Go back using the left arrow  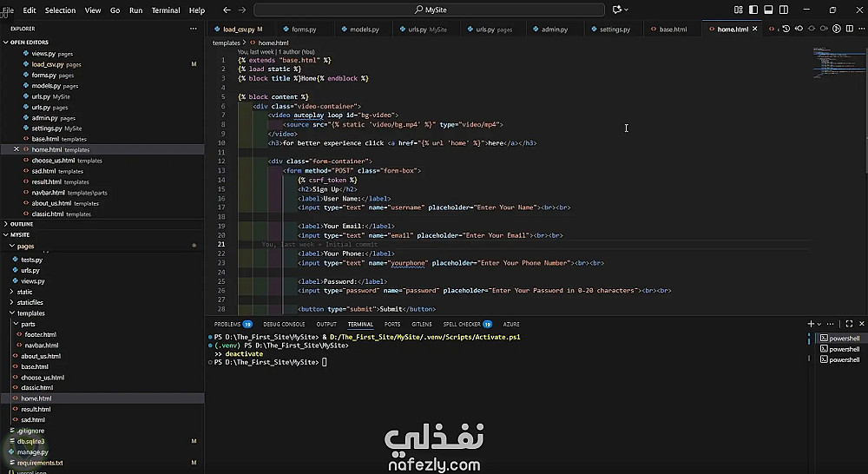[x=227, y=10]
